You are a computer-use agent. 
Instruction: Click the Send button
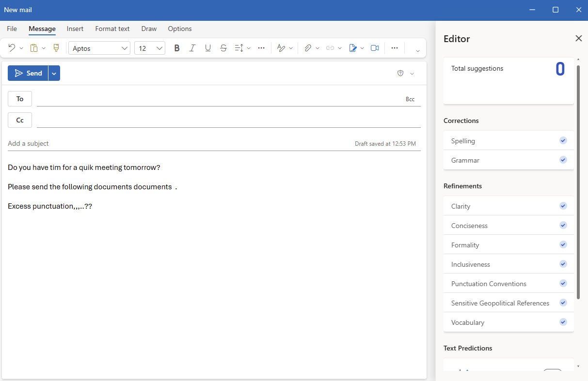click(28, 73)
